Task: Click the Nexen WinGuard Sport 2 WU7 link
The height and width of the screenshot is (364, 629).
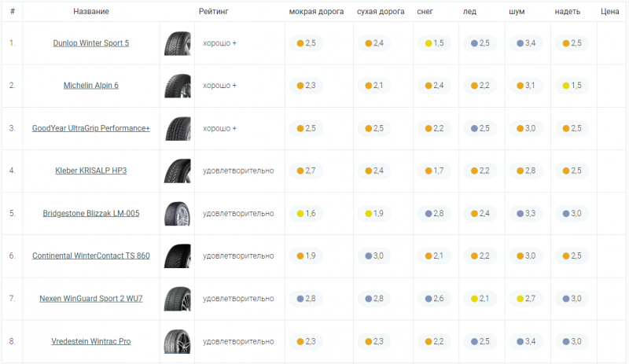Action: pos(91,299)
